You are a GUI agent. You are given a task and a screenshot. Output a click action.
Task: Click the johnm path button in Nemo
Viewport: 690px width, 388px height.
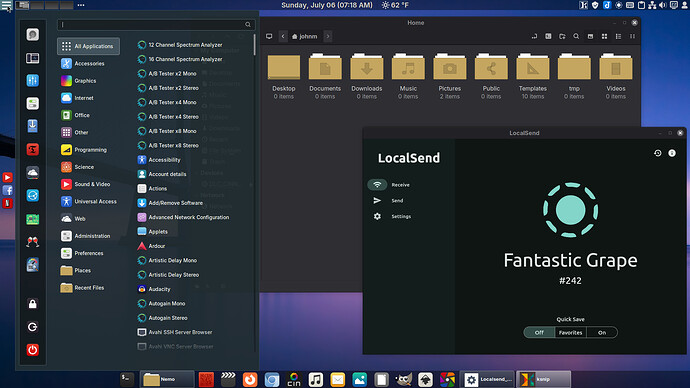point(305,37)
